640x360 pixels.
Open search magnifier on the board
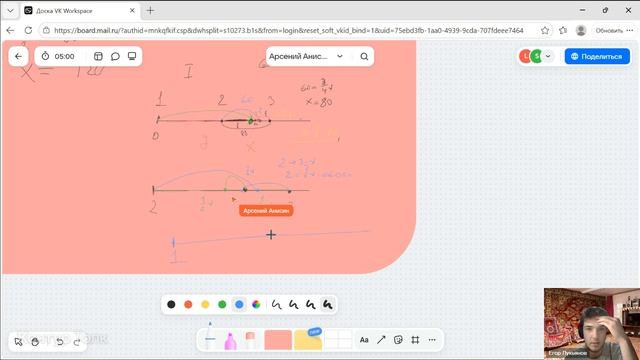364,56
